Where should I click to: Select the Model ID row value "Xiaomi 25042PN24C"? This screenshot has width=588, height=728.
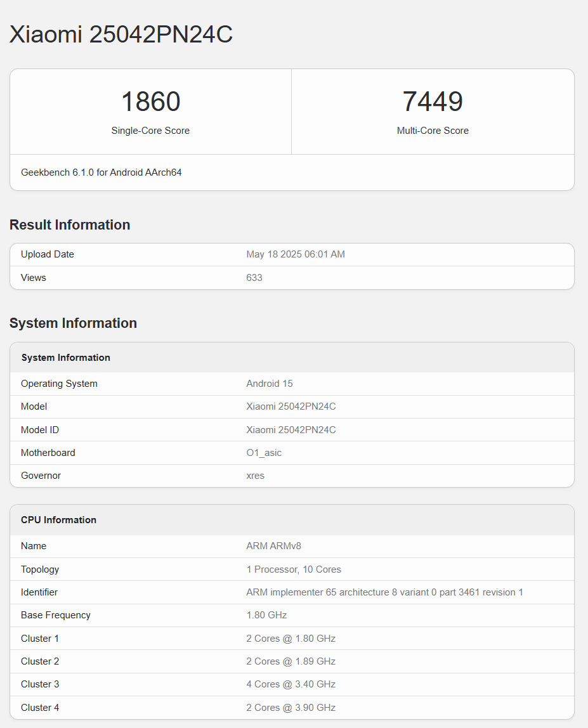point(291,430)
